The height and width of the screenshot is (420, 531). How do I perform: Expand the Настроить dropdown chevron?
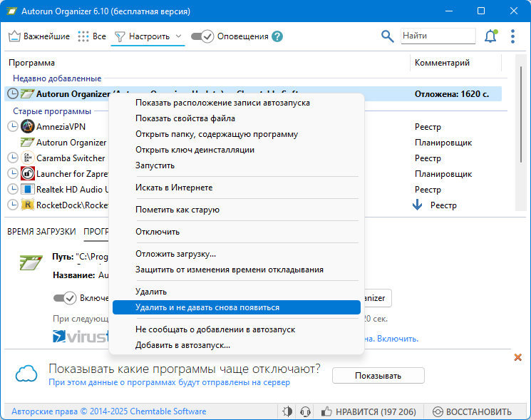178,36
